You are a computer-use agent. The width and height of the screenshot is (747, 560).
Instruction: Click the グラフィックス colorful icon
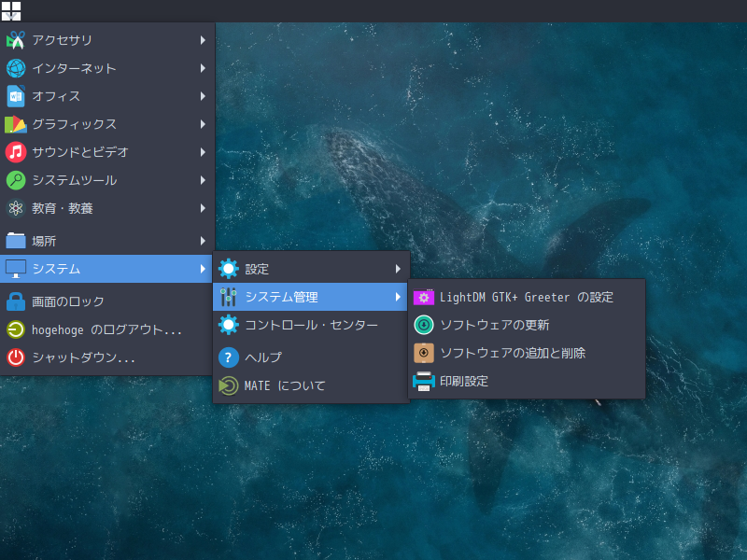[x=15, y=124]
